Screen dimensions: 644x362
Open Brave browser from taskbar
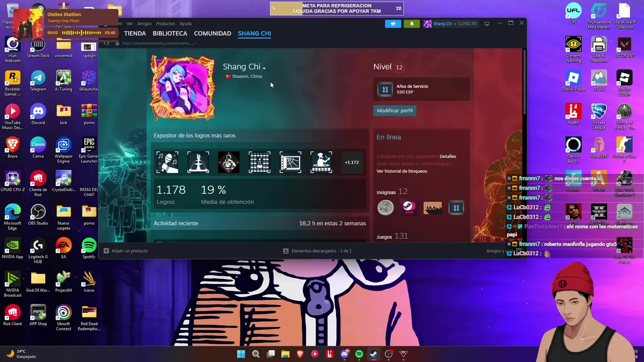300,354
